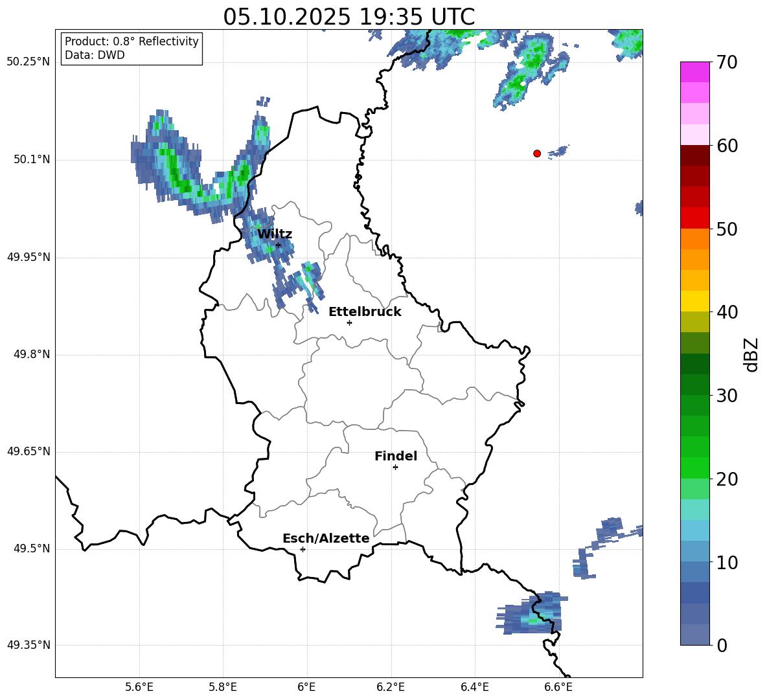This screenshot has width=767, height=700.
Task: Click the colorbar tick label 30
Action: point(727,396)
